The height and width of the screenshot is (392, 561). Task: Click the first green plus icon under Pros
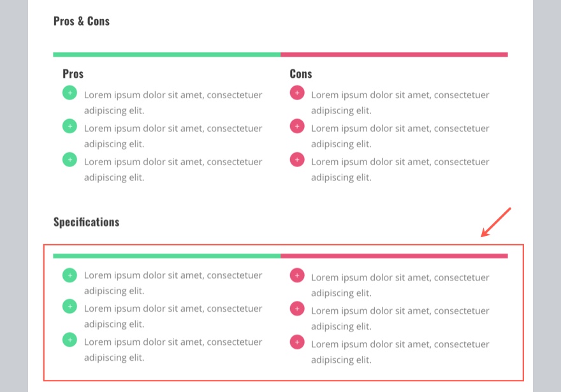[69, 93]
